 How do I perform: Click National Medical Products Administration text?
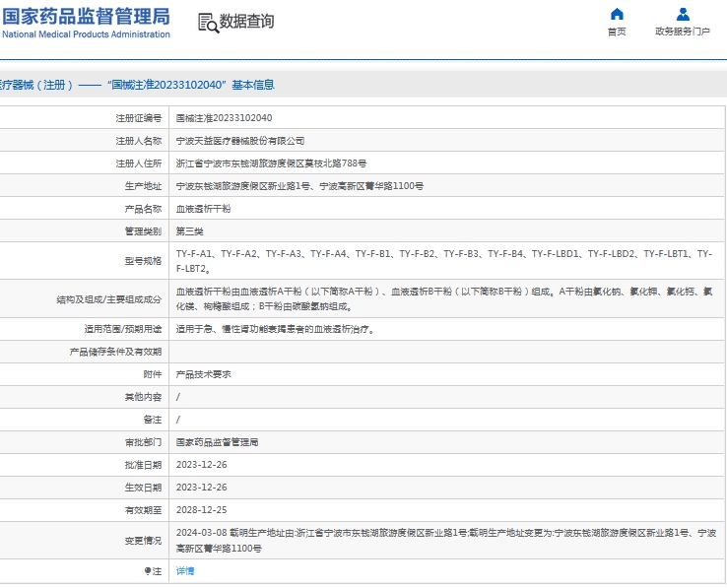(87, 34)
